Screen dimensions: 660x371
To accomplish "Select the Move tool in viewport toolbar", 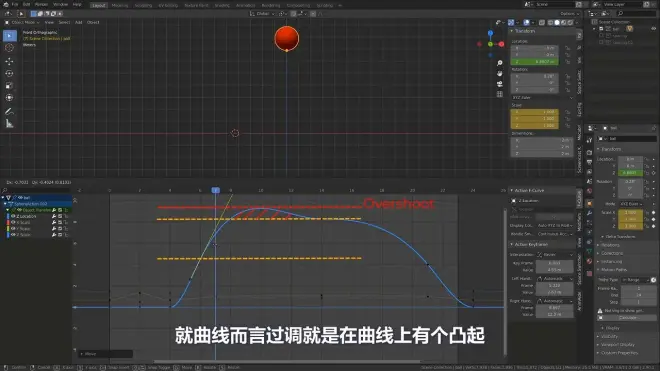I will click(9, 61).
